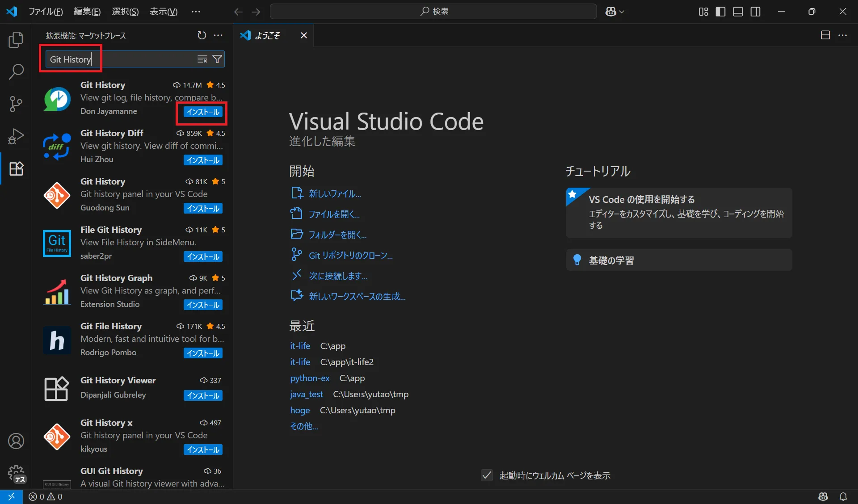Open VS Code の使用を開始する walkthrough
858x504 pixels.
[x=679, y=213]
